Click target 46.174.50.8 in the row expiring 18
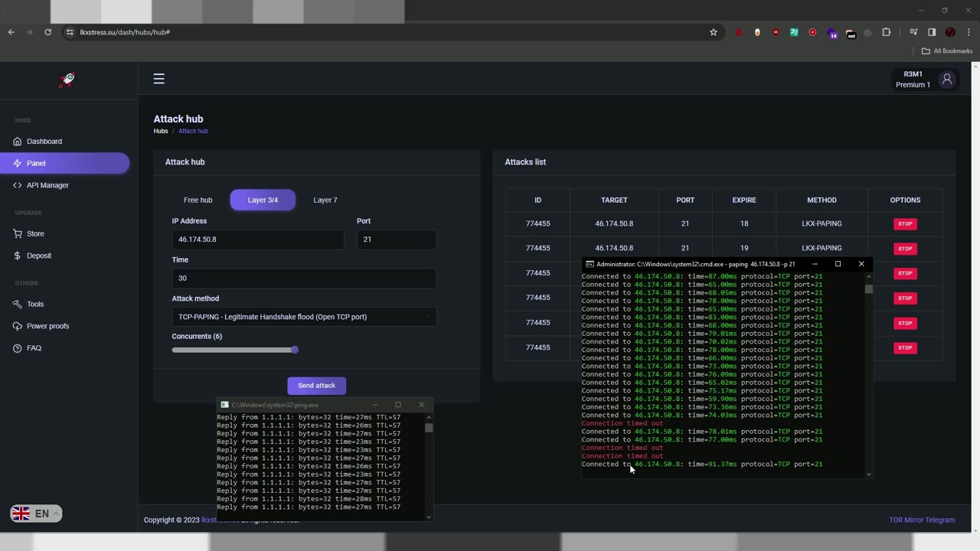980x551 pixels. pos(614,223)
